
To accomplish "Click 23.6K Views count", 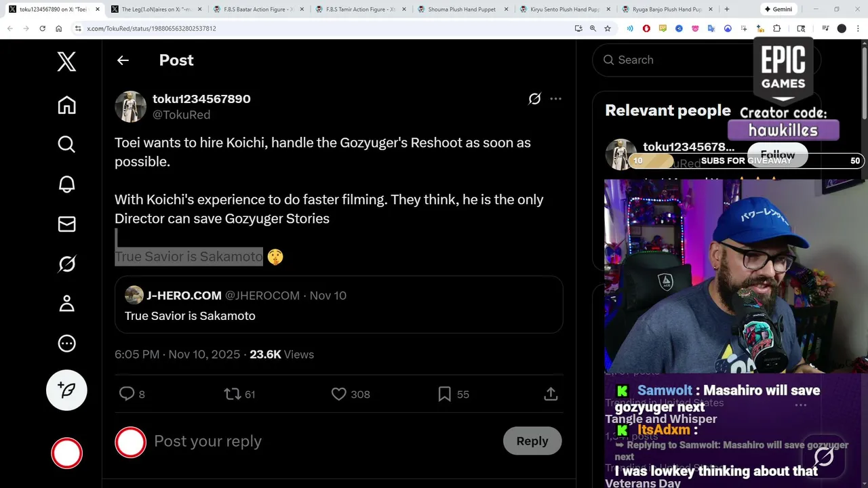I will tap(281, 354).
